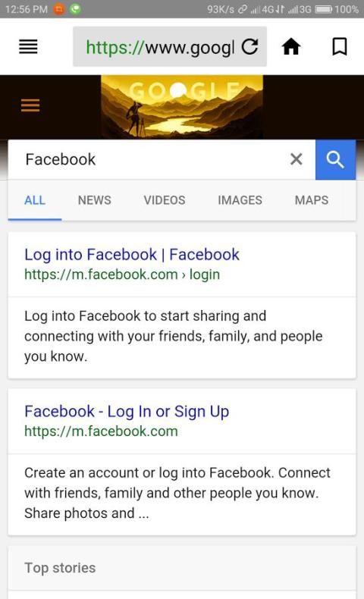Go to browser home page icon
The height and width of the screenshot is (599, 364).
coord(291,47)
